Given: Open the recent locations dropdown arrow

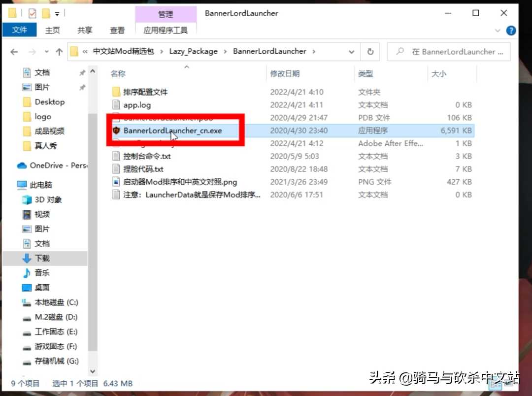Looking at the screenshot, I should [x=47, y=52].
